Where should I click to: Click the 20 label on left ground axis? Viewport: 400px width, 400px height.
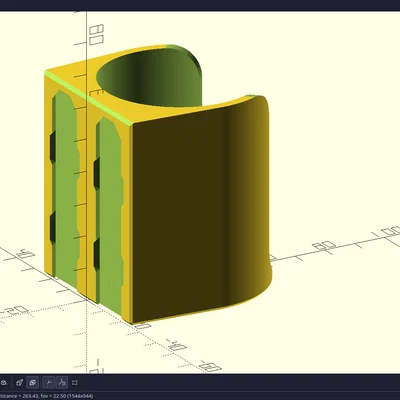(x=17, y=311)
